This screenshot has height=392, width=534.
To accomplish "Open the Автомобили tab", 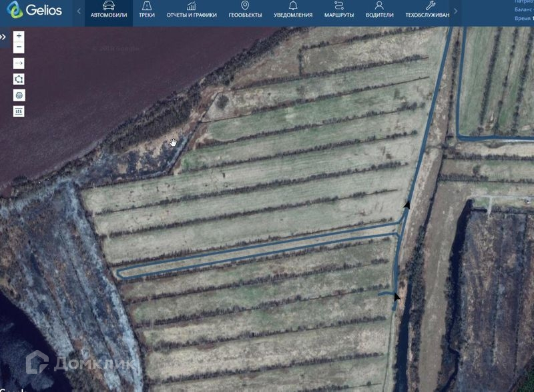I will (x=109, y=13).
